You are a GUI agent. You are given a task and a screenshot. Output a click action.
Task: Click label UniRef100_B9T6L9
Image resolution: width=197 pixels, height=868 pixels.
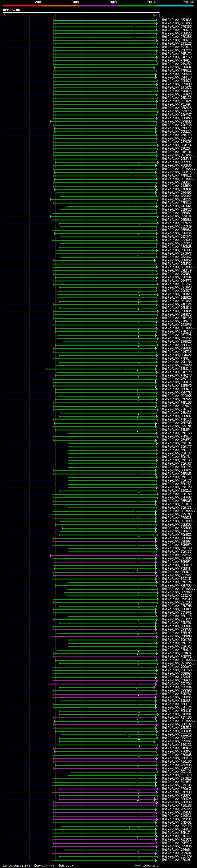point(177,47)
